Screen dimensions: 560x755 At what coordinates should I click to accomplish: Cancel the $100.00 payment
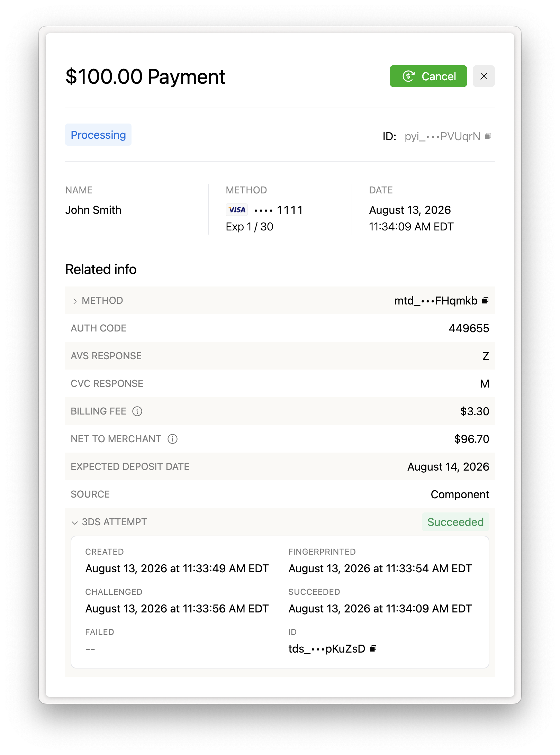coord(428,76)
